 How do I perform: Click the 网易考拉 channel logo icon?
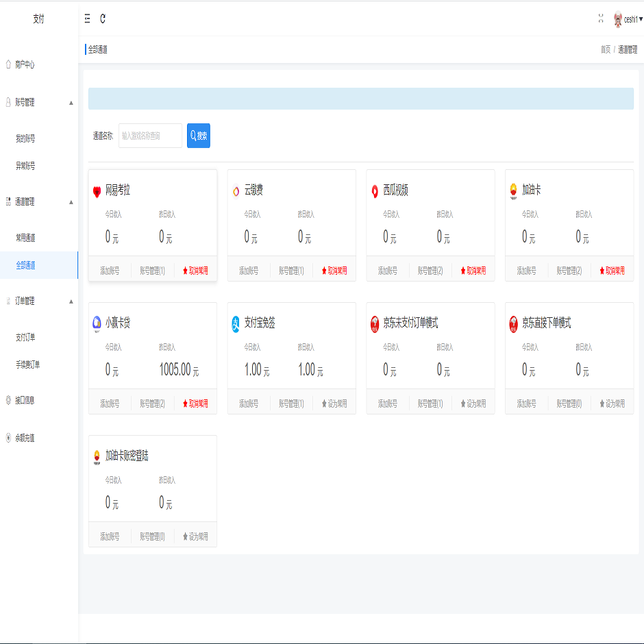coord(97,191)
